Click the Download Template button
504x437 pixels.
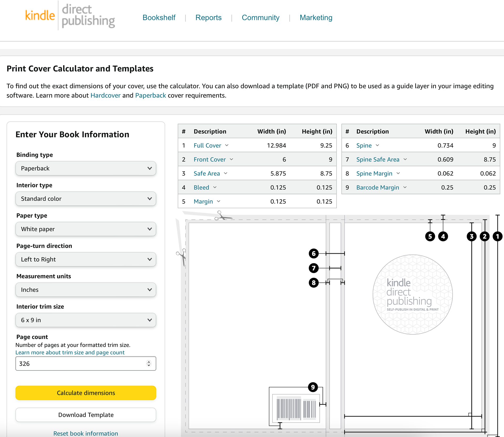86,415
